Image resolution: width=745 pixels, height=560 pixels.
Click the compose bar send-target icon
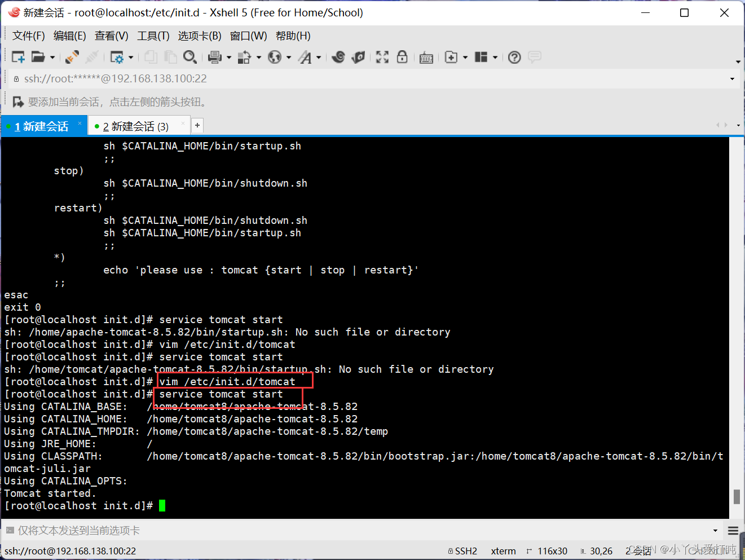[x=10, y=530]
